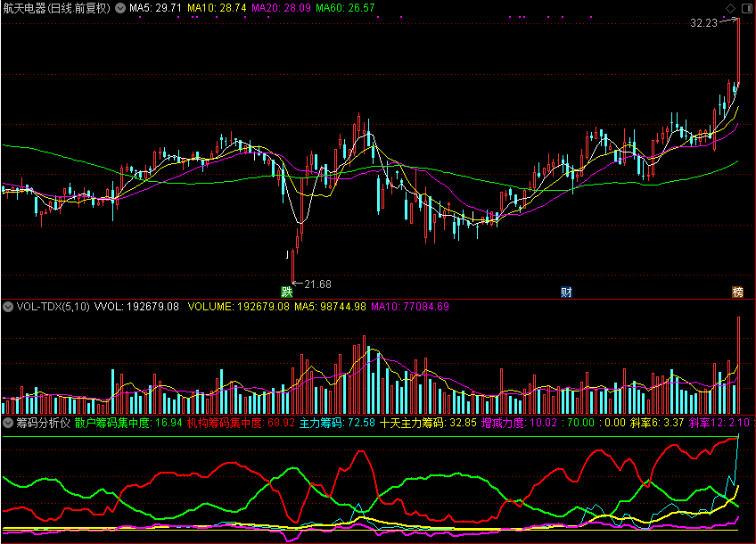This screenshot has height=544, width=756.
Task: Click the VOLUME: 192679.08 value
Action: 239,307
